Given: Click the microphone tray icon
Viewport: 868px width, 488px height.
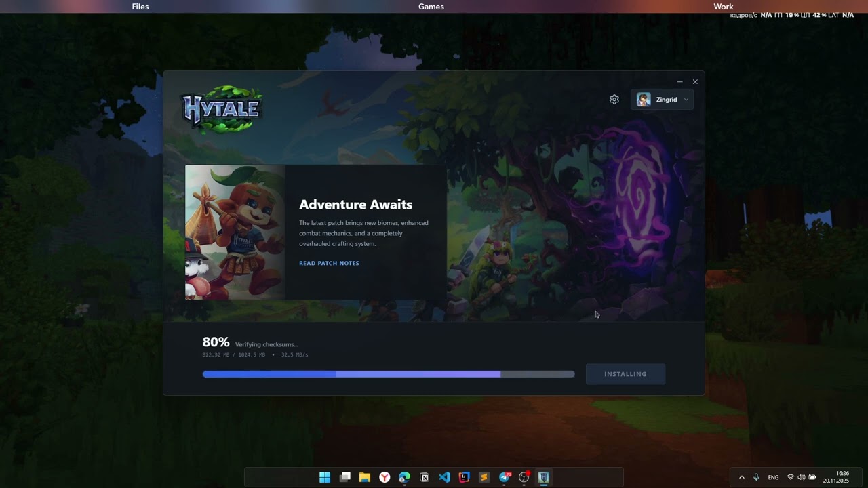Looking at the screenshot, I should (756, 477).
